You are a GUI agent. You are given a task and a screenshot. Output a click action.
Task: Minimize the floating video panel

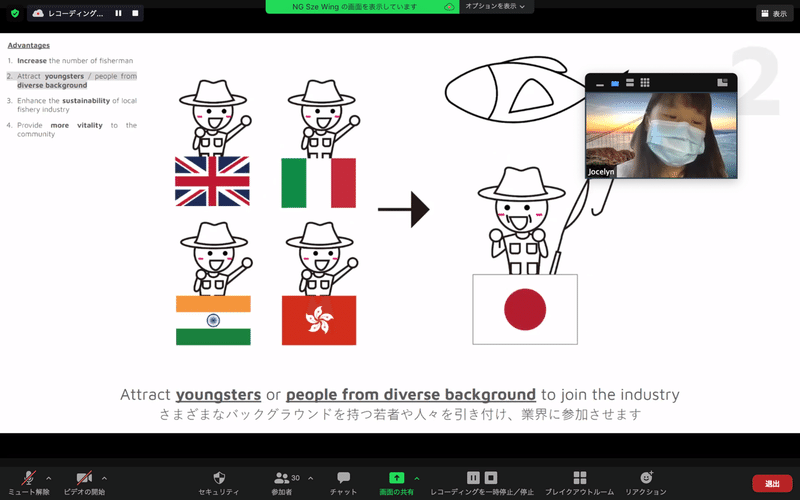[x=600, y=83]
